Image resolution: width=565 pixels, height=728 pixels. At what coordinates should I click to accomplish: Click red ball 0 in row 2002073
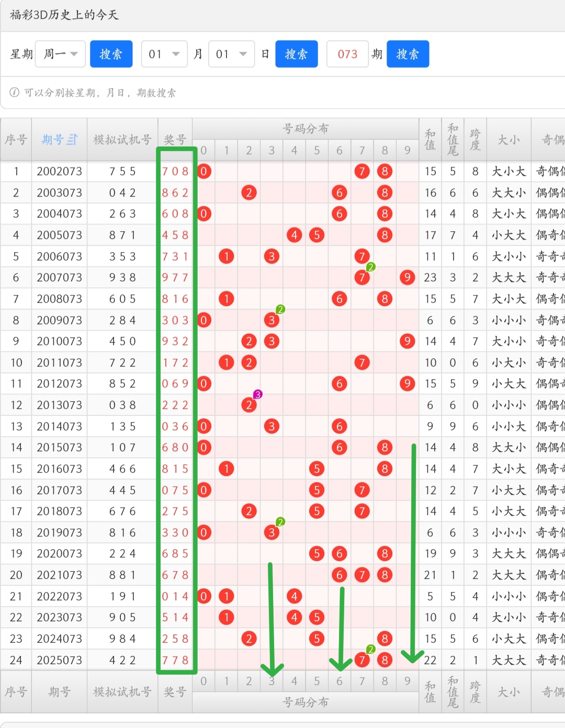204,171
